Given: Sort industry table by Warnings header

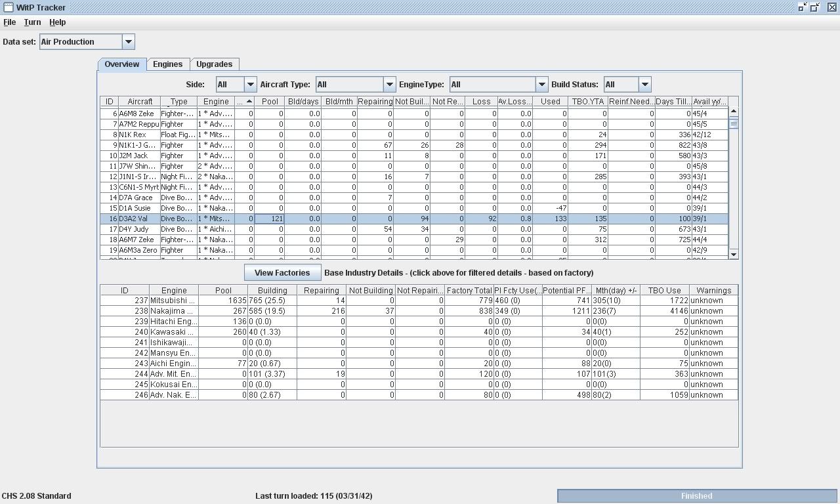Looking at the screenshot, I should pyautogui.click(x=714, y=290).
